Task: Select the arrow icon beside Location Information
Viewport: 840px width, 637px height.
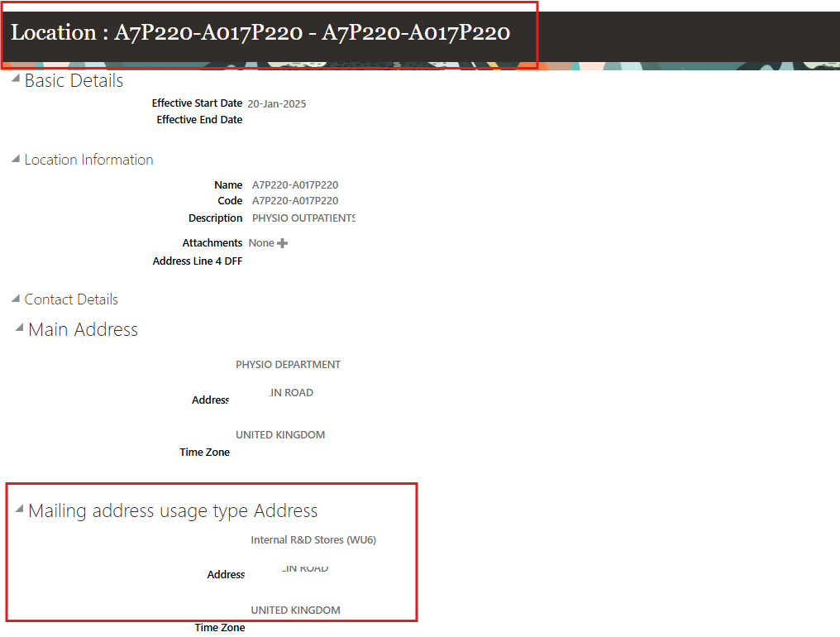Action: (14, 159)
